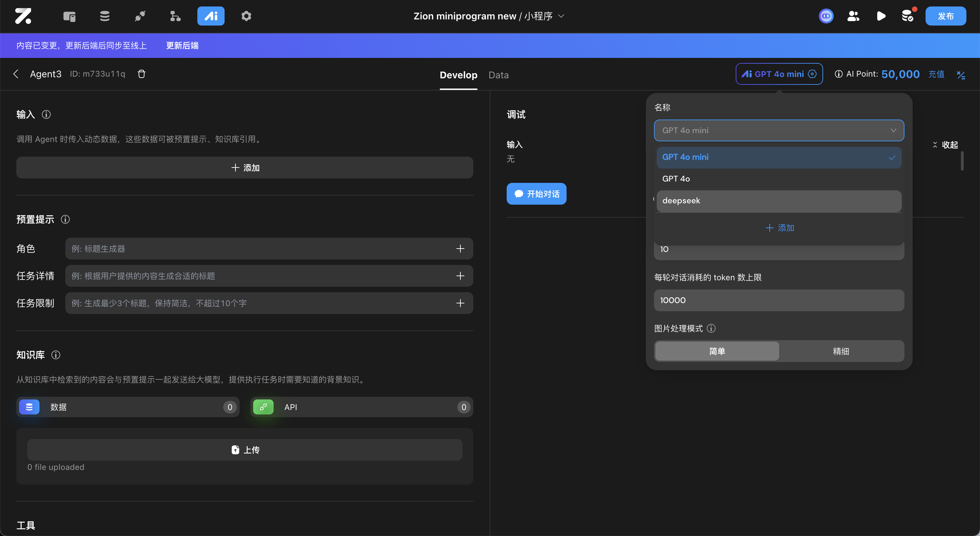Click 更新后端 in the banner

[x=182, y=46]
